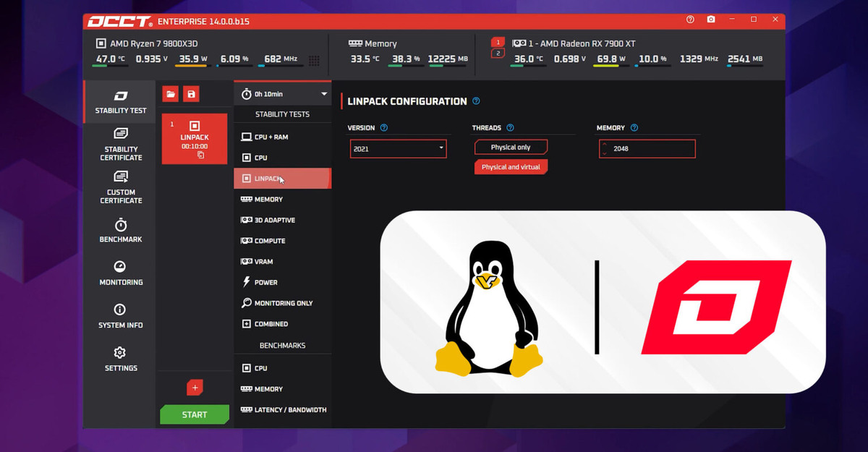This screenshot has width=868, height=452.
Task: Select the Combined test
Action: pos(282,324)
